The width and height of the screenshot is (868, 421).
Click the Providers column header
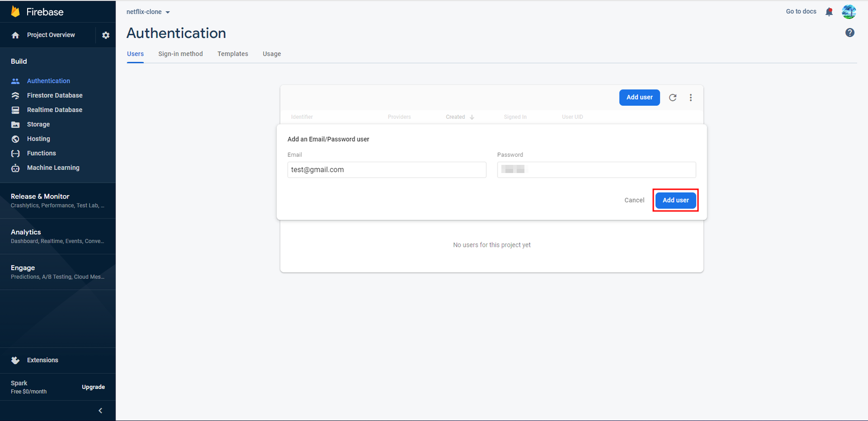pyautogui.click(x=399, y=117)
